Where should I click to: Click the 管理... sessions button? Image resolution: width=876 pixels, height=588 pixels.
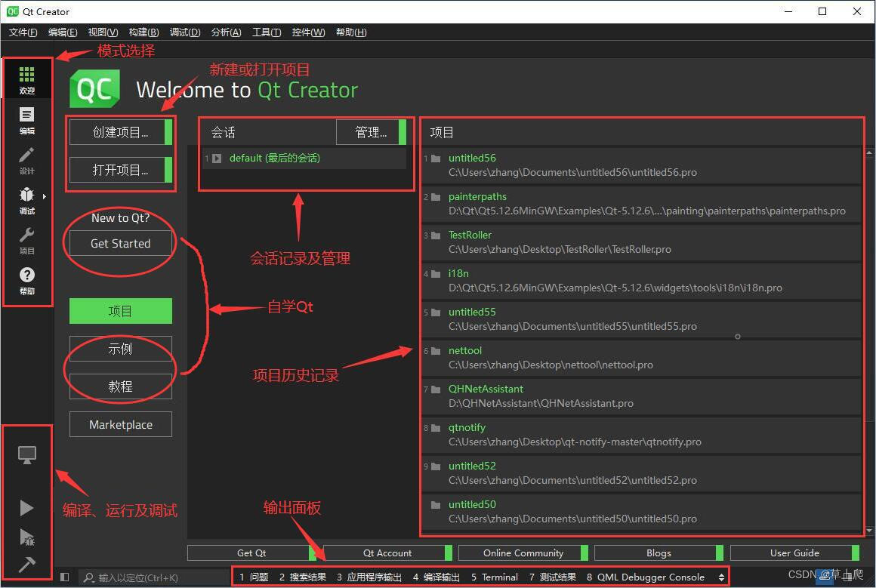pyautogui.click(x=371, y=132)
